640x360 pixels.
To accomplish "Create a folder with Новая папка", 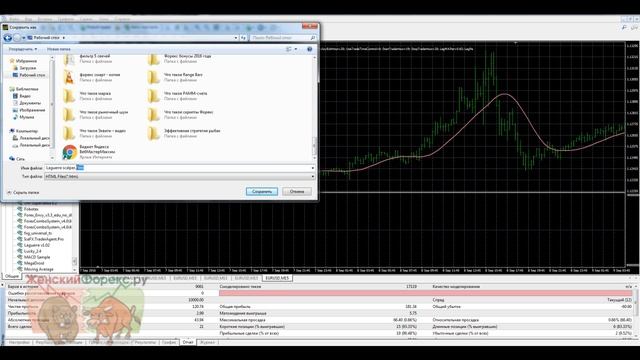I will click(x=58, y=49).
